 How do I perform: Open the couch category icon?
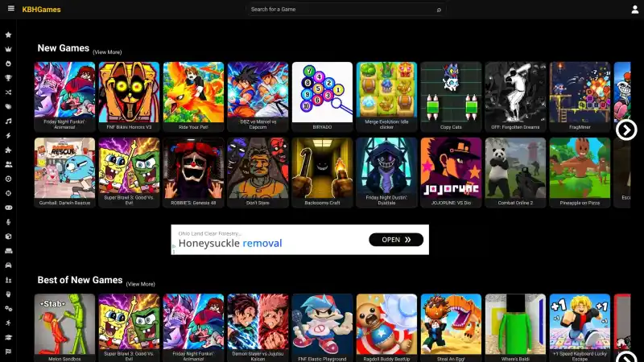[8, 251]
